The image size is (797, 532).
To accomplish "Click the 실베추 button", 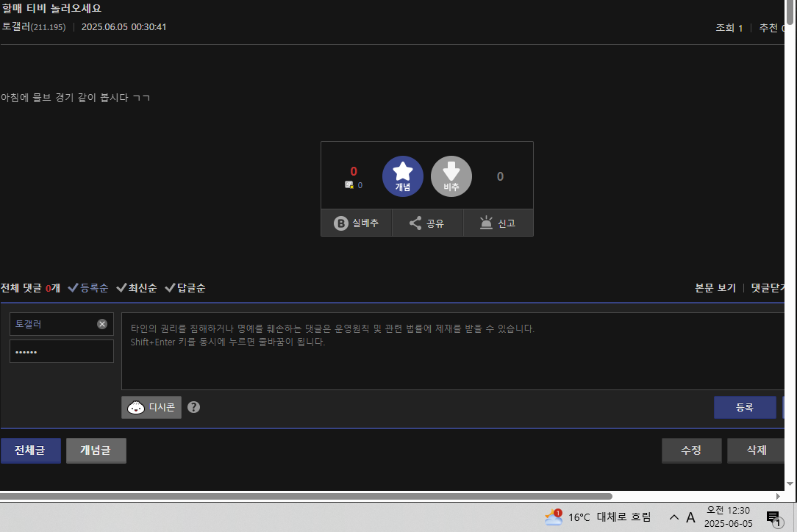I will click(357, 223).
